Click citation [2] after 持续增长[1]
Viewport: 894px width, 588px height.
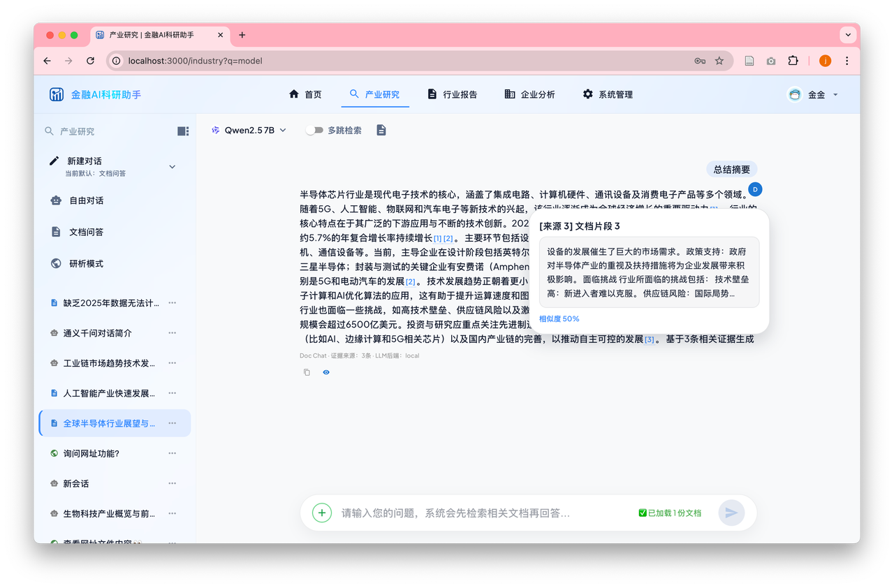[448, 240]
